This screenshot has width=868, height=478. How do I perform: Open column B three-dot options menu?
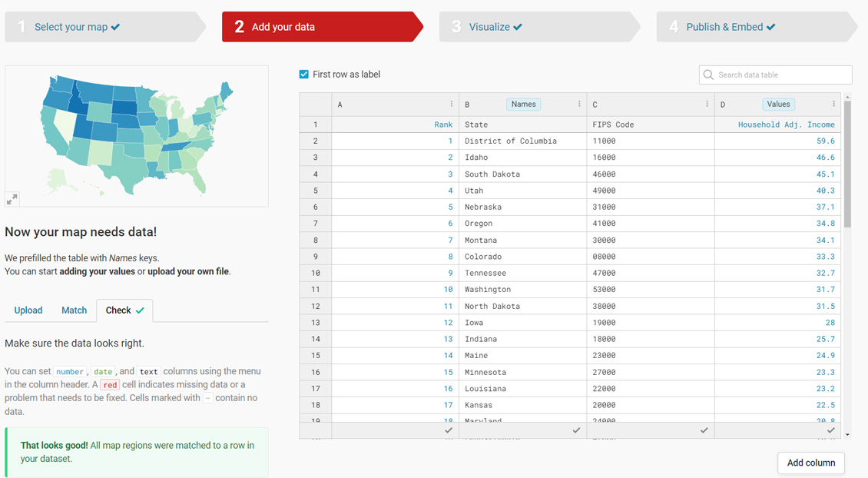579,104
